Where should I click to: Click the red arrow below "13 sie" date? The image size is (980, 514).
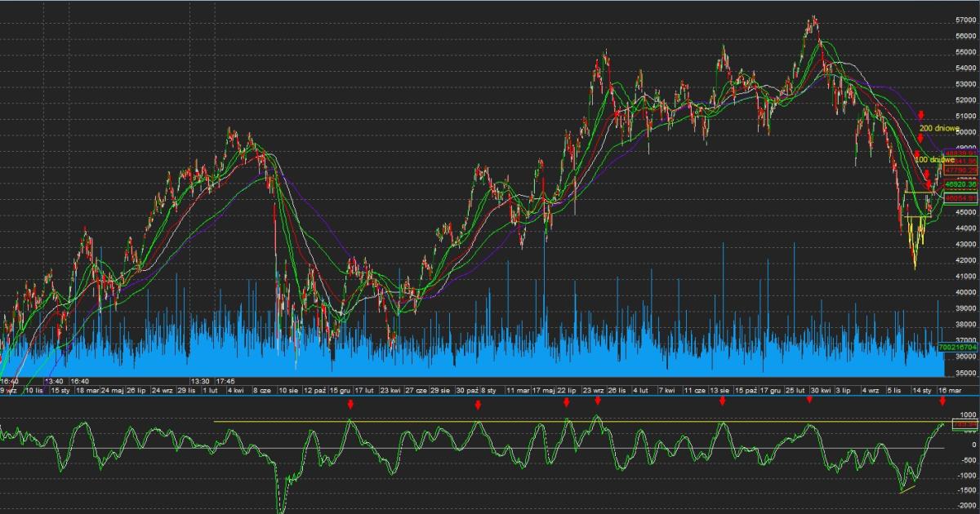(x=723, y=401)
